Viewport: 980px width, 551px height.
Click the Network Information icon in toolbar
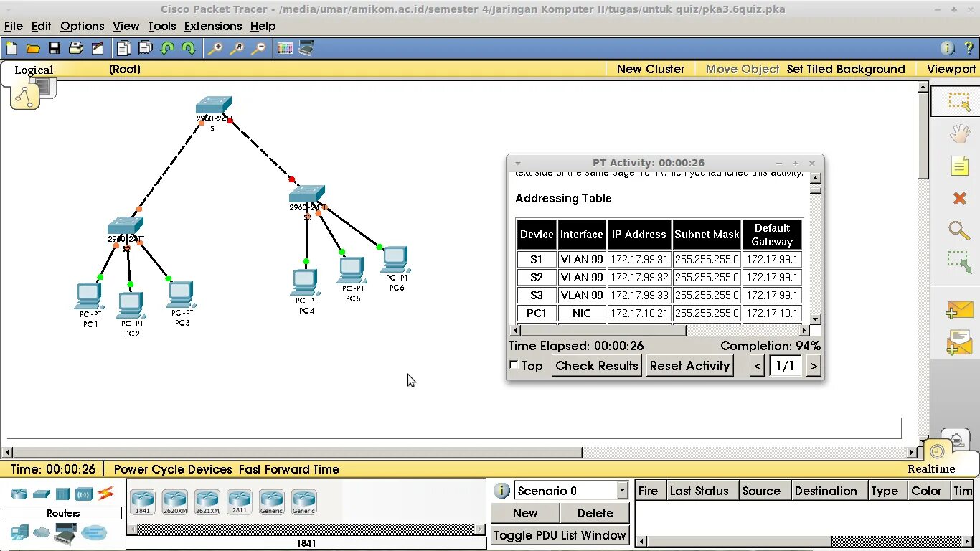coord(947,49)
